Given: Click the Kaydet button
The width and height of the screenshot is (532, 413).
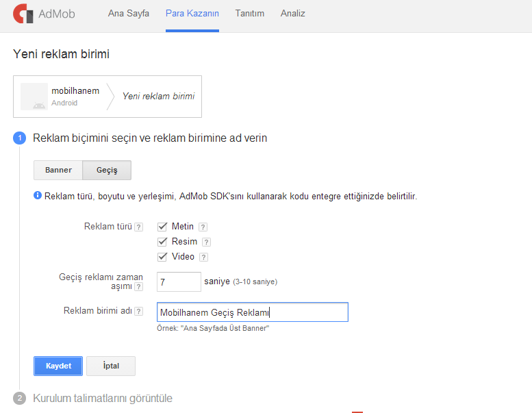Looking at the screenshot, I should point(58,366).
